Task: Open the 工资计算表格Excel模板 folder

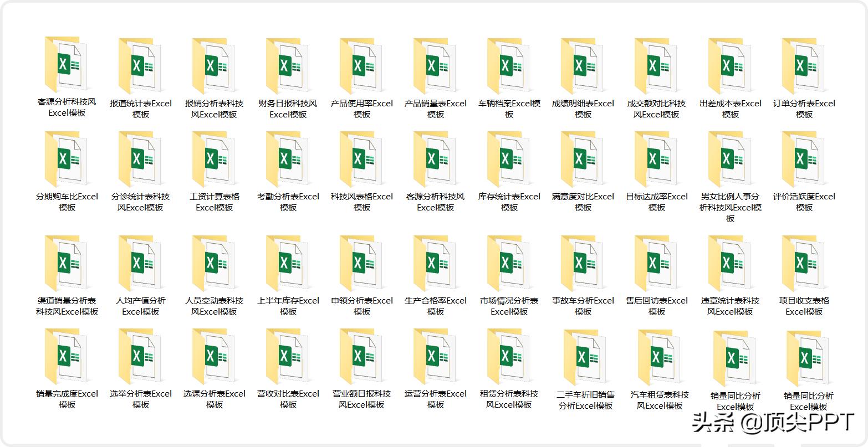Action: tap(214, 158)
